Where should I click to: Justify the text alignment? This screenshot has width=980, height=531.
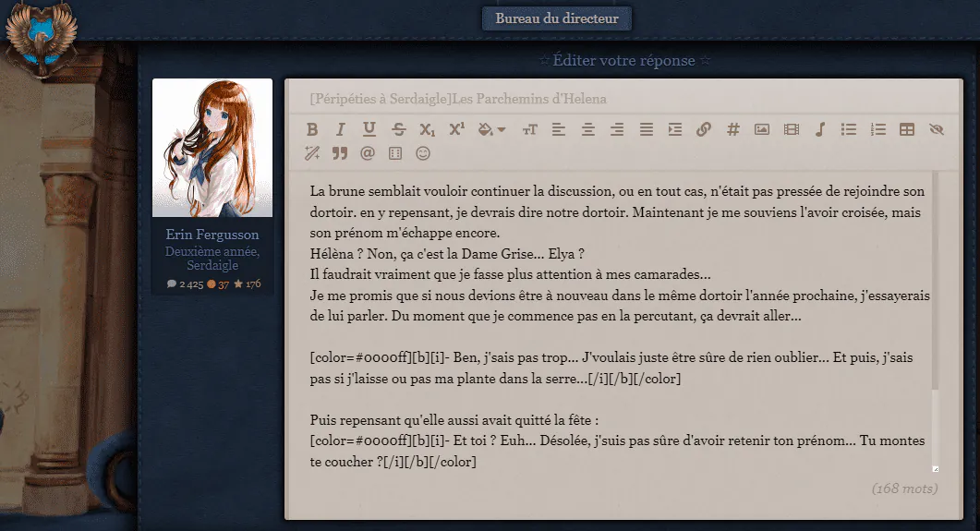[647, 129]
